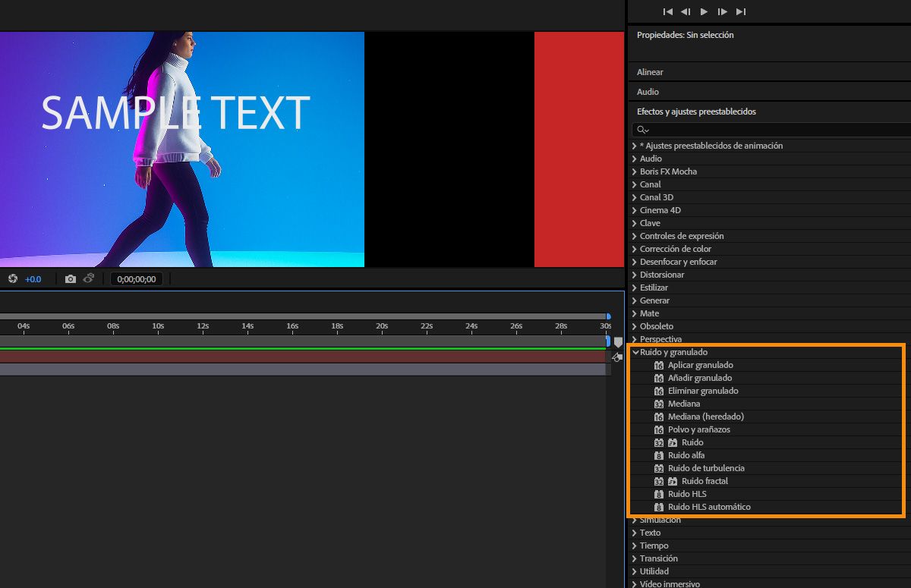Expand the Distorsionar effects category

pos(635,275)
